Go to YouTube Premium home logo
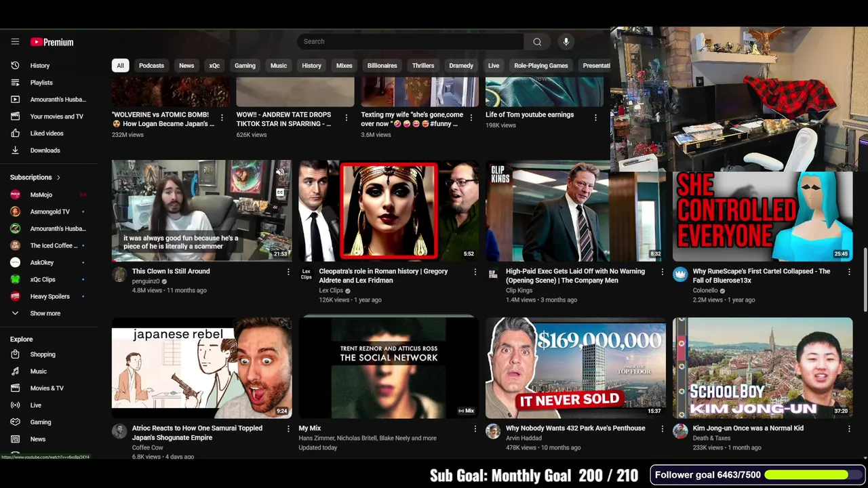This screenshot has width=868, height=488. point(52,42)
